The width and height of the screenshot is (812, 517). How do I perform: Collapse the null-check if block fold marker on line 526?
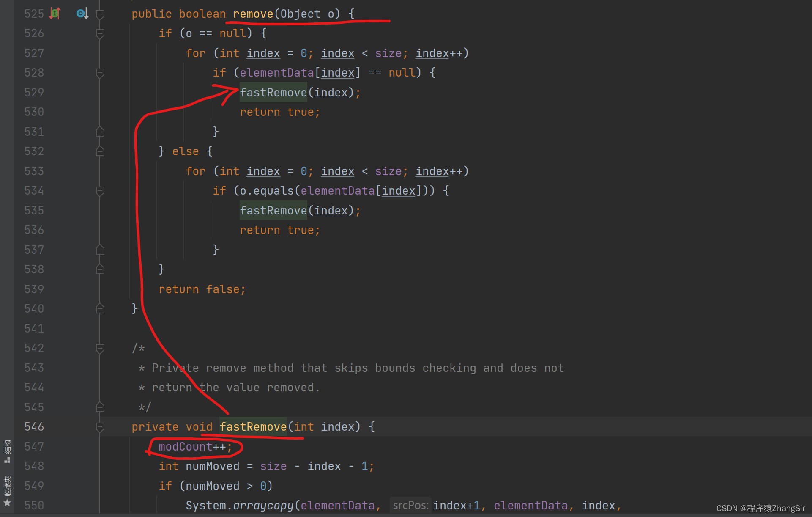pos(100,33)
